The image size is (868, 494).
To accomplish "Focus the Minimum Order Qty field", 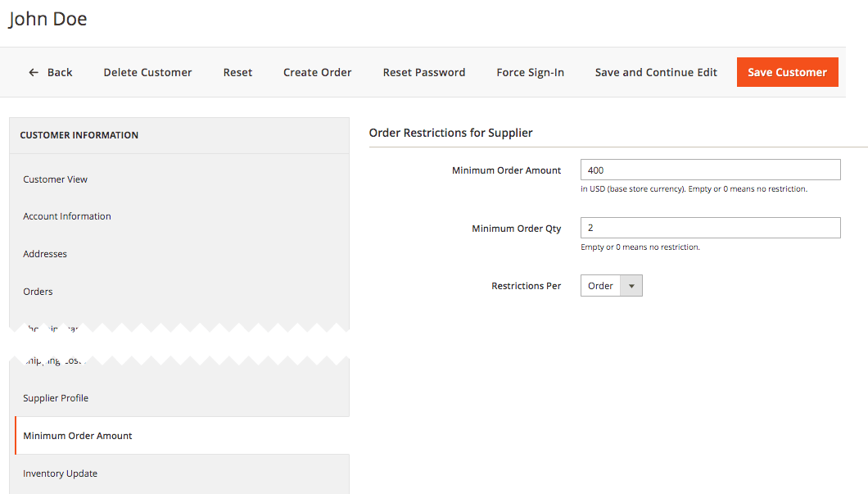I will click(x=710, y=228).
